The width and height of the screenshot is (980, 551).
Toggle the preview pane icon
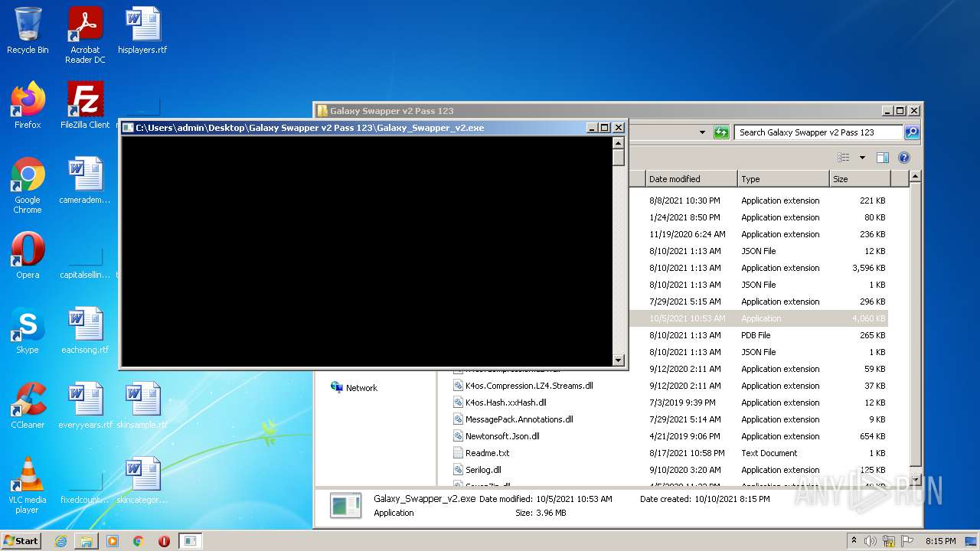pos(882,158)
